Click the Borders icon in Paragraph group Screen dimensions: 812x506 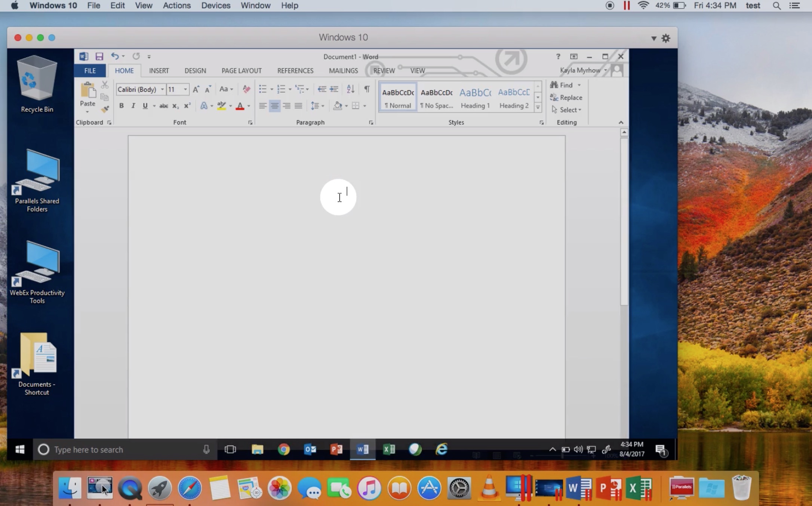(356, 106)
